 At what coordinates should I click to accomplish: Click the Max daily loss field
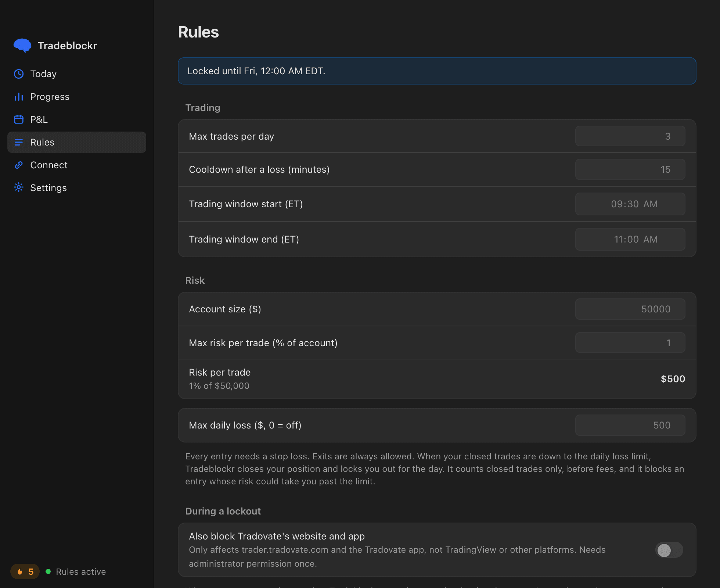(630, 425)
